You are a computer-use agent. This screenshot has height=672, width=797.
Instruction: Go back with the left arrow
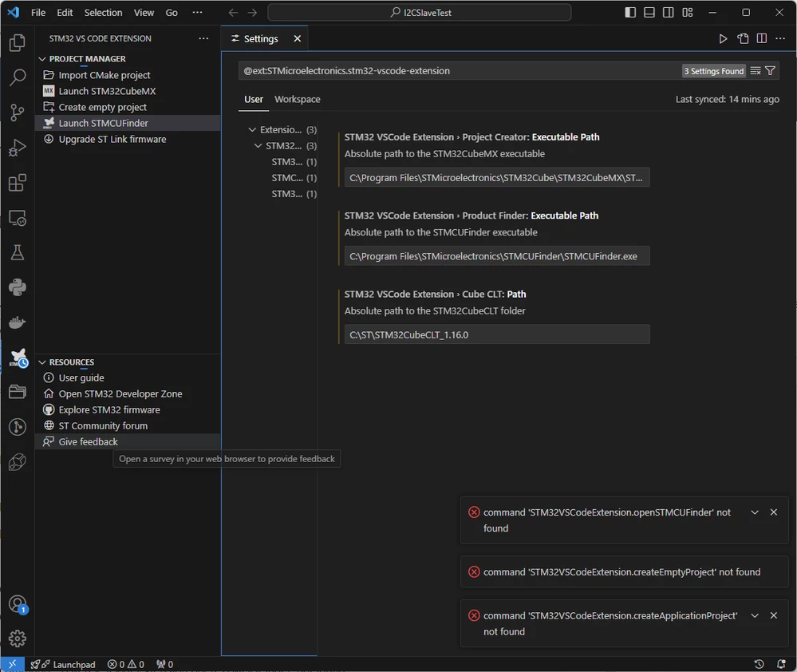click(x=233, y=12)
